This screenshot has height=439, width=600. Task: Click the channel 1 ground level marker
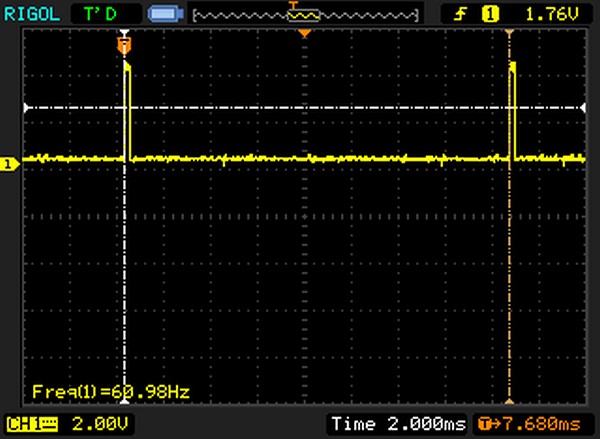click(x=9, y=164)
